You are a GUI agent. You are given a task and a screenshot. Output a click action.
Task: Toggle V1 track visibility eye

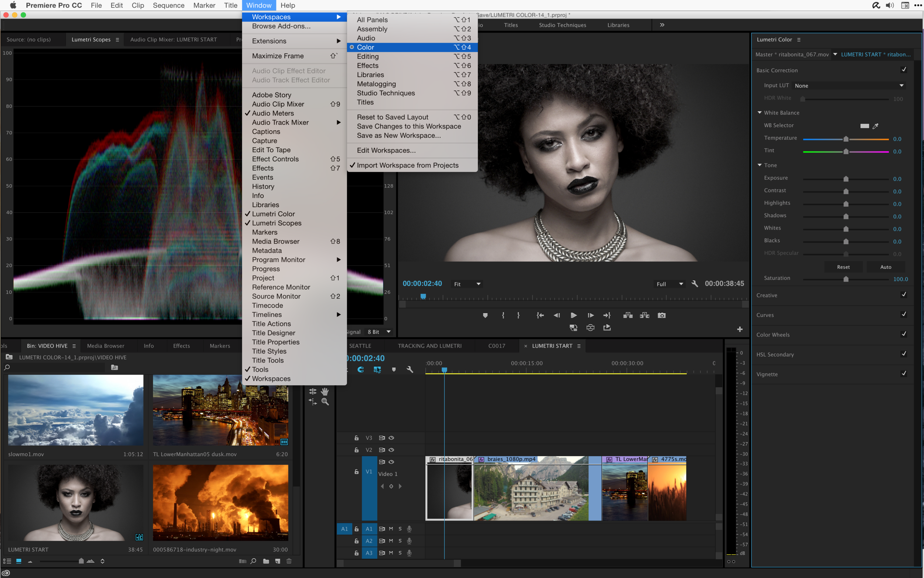391,462
